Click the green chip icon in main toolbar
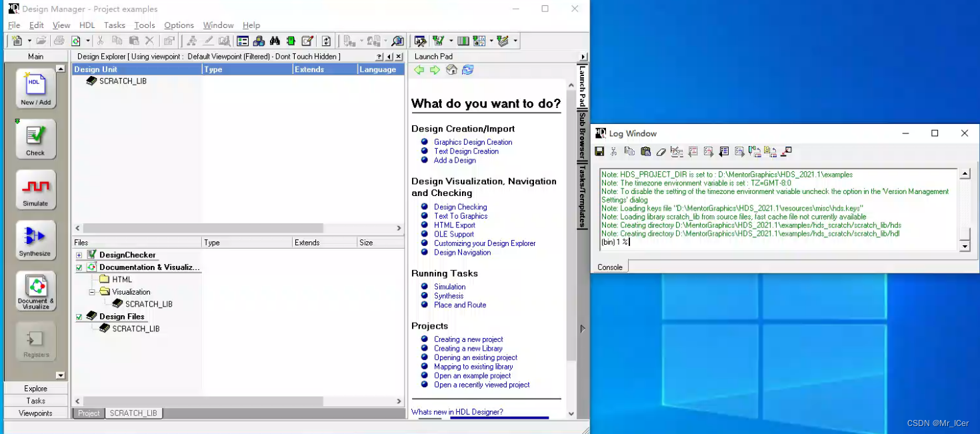The width and height of the screenshot is (980, 434). pyautogui.click(x=291, y=41)
